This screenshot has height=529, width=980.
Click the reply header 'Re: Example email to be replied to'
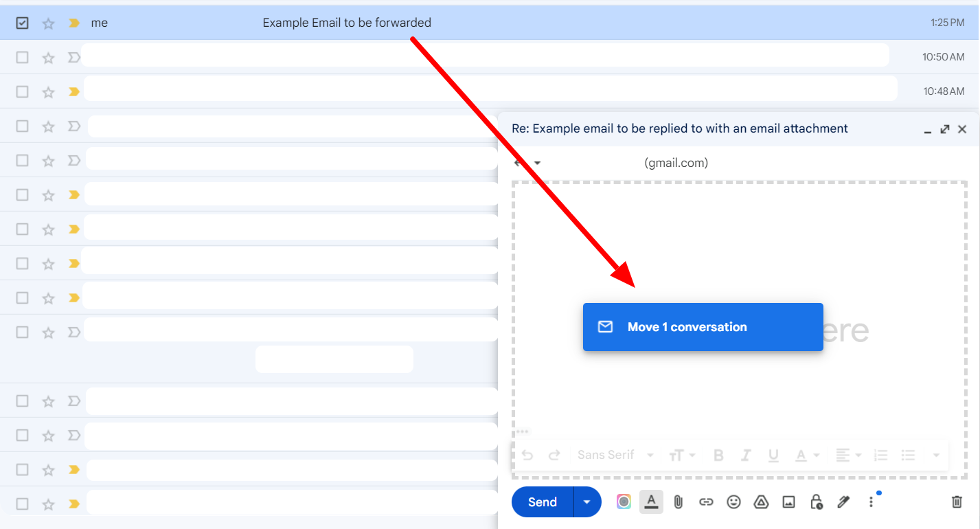coord(680,128)
